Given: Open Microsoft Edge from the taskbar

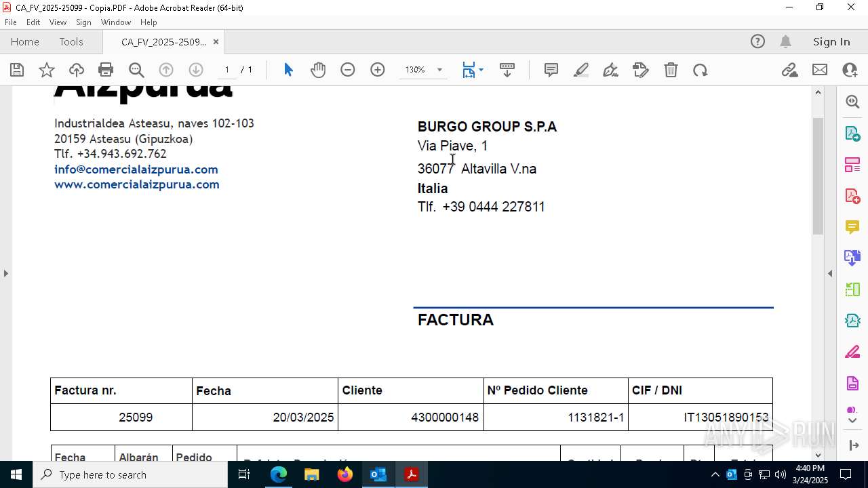Looking at the screenshot, I should tap(279, 474).
